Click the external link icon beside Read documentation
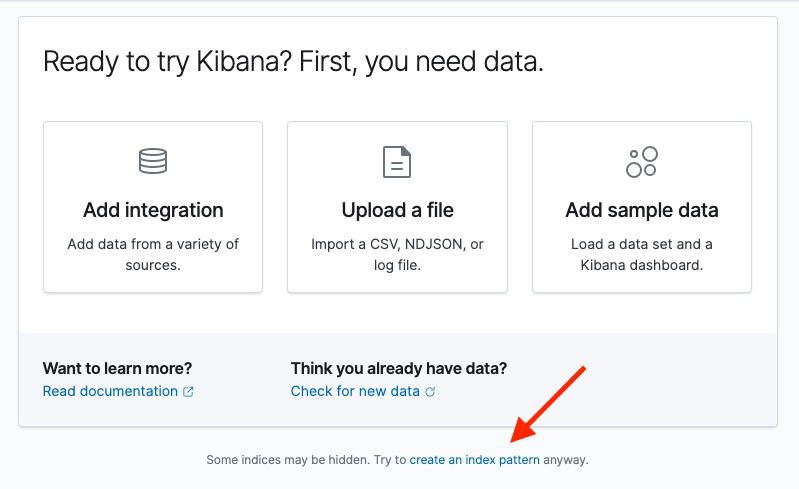This screenshot has width=799, height=489. point(188,392)
